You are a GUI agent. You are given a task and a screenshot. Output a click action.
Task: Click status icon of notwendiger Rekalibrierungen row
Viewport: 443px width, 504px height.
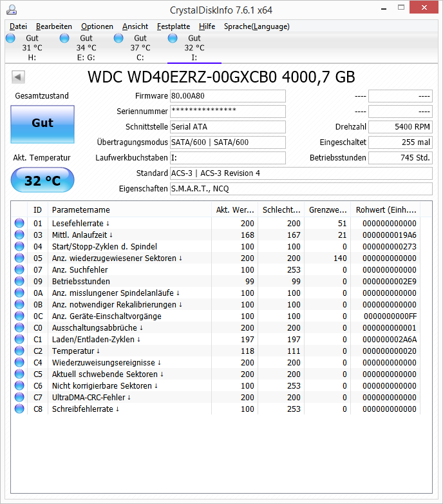pos(19,304)
